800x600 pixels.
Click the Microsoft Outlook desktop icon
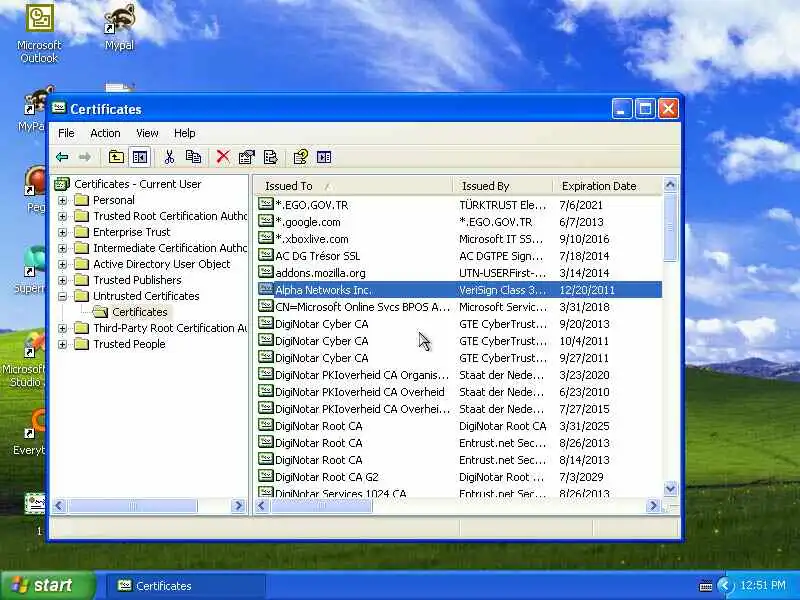[39, 18]
